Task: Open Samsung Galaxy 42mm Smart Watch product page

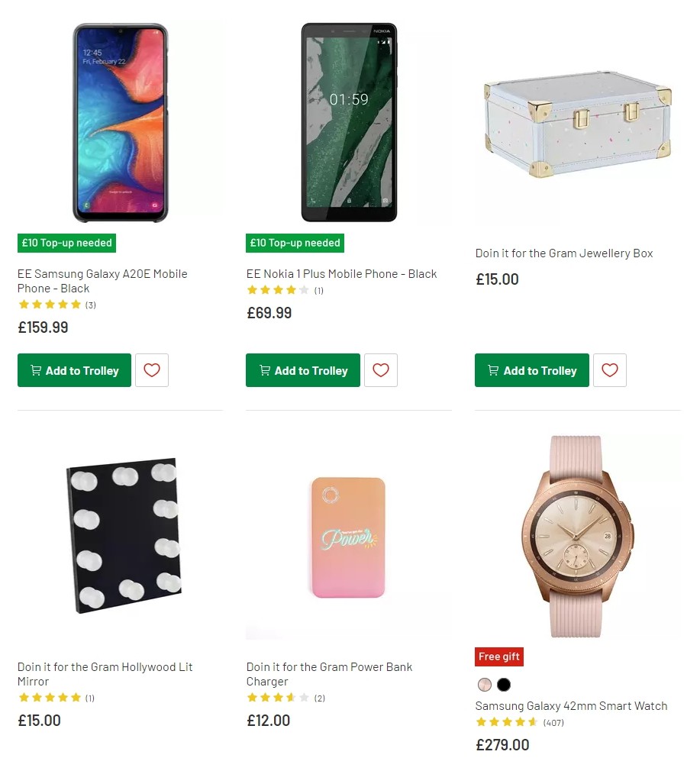Action: click(571, 706)
